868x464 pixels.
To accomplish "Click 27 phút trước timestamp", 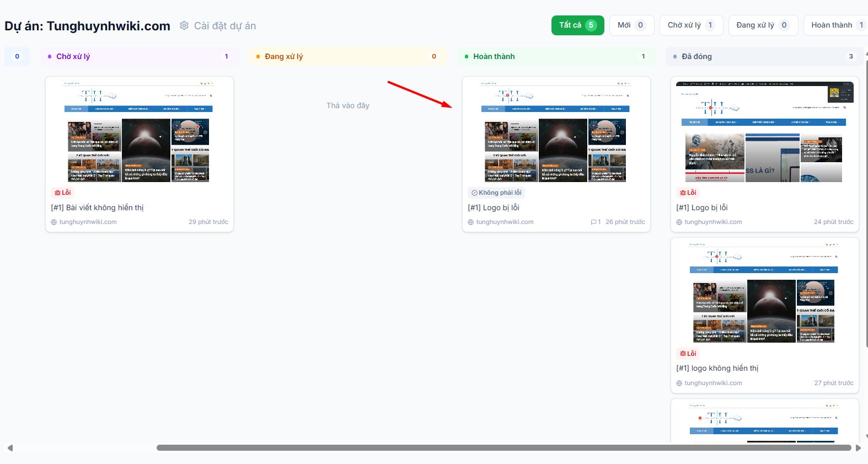I will (x=833, y=383).
